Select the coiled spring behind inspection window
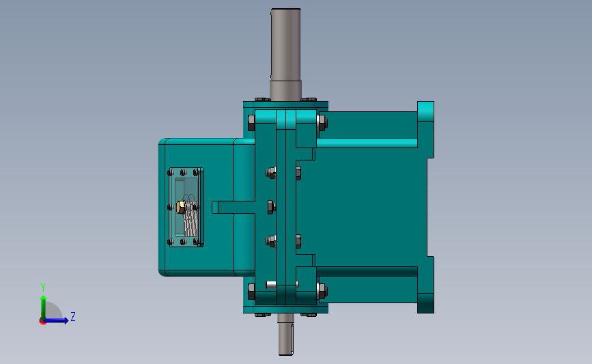Viewport: 592px width, 364px height. (x=191, y=220)
